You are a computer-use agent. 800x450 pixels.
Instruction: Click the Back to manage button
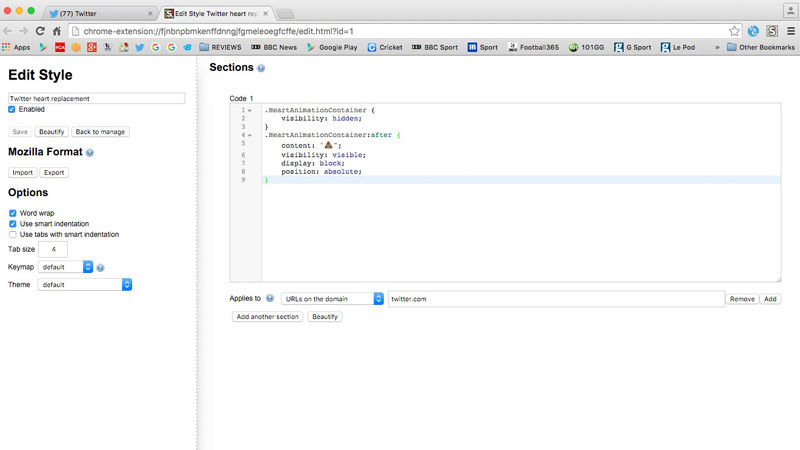tap(101, 132)
